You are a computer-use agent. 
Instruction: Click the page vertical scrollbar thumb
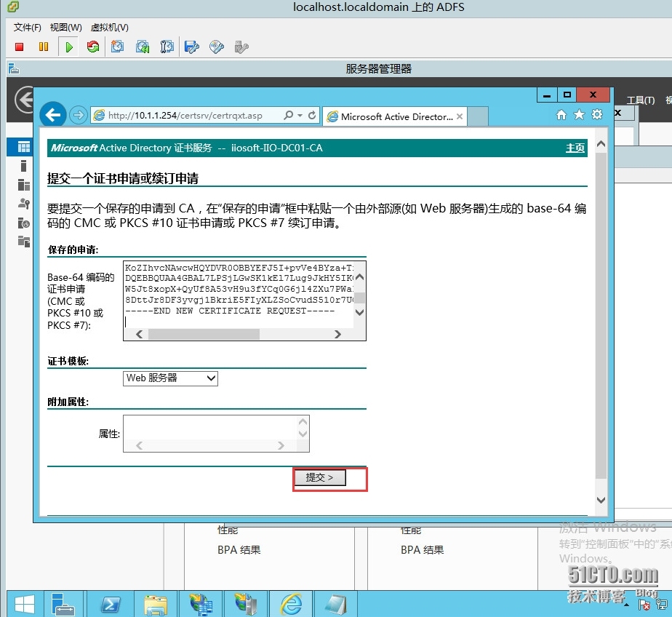601,316
